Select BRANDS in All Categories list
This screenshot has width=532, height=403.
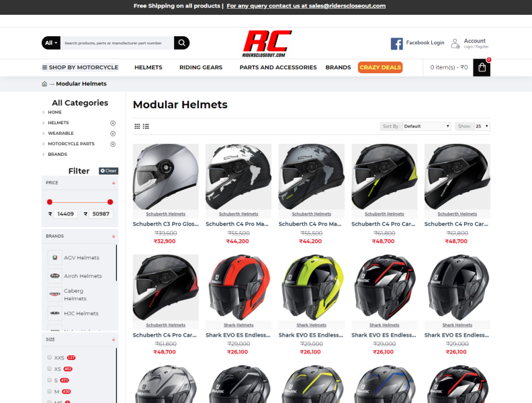click(x=57, y=154)
